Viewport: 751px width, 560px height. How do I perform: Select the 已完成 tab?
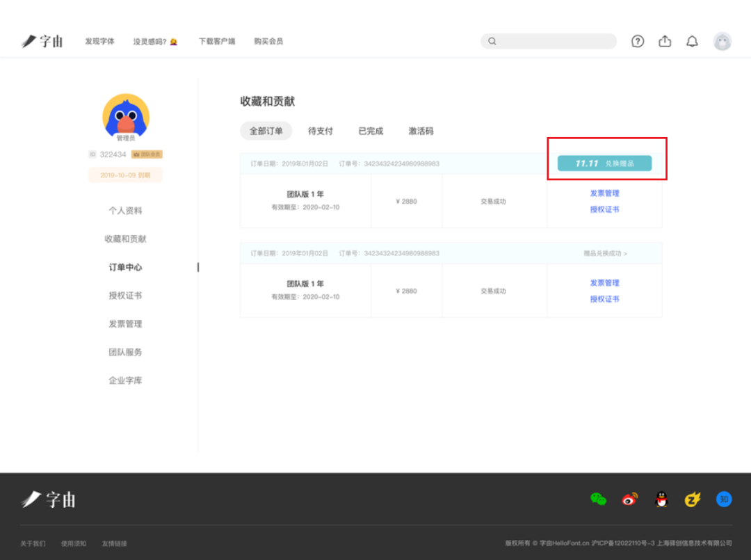(x=371, y=131)
